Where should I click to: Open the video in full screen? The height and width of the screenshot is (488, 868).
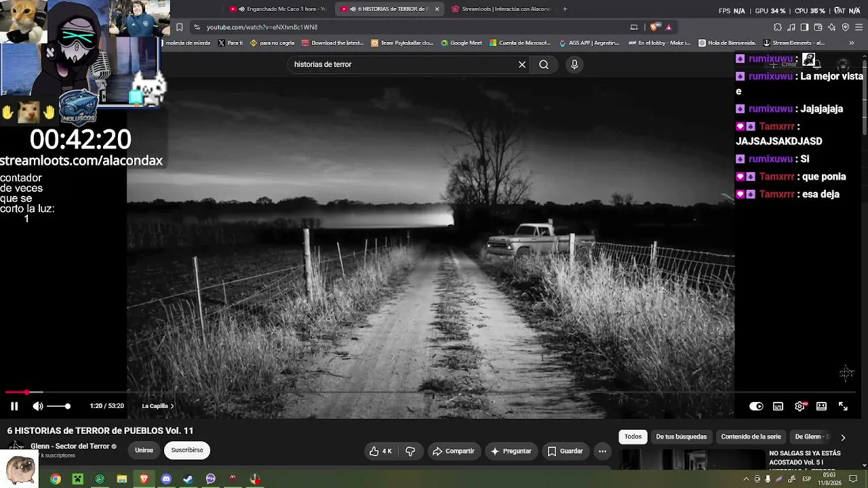pos(843,406)
